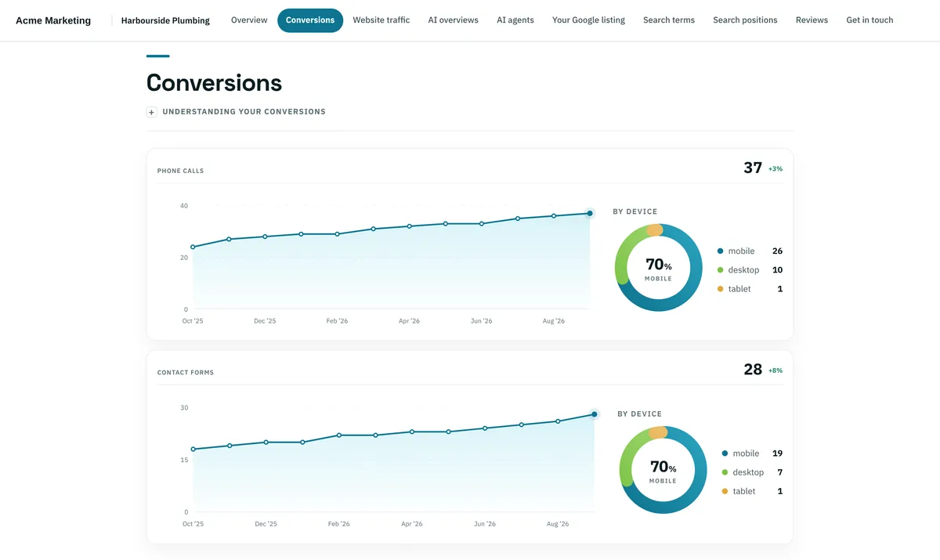Image resolution: width=940 pixels, height=560 pixels.
Task: Click BY DEVICE label in contact forms card
Action: [x=639, y=414]
